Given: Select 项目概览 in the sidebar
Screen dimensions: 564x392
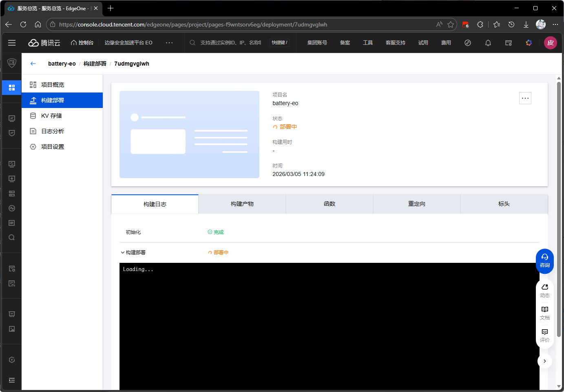Looking at the screenshot, I should 62,85.
